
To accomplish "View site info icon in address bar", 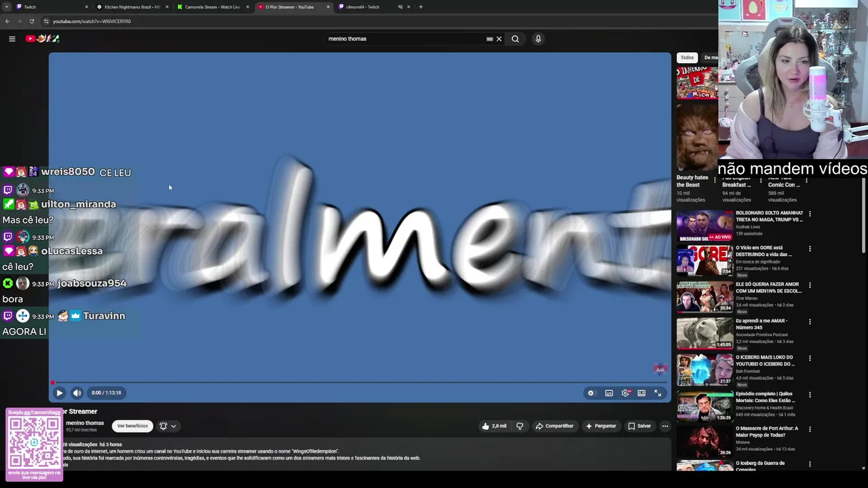I will coord(46,21).
